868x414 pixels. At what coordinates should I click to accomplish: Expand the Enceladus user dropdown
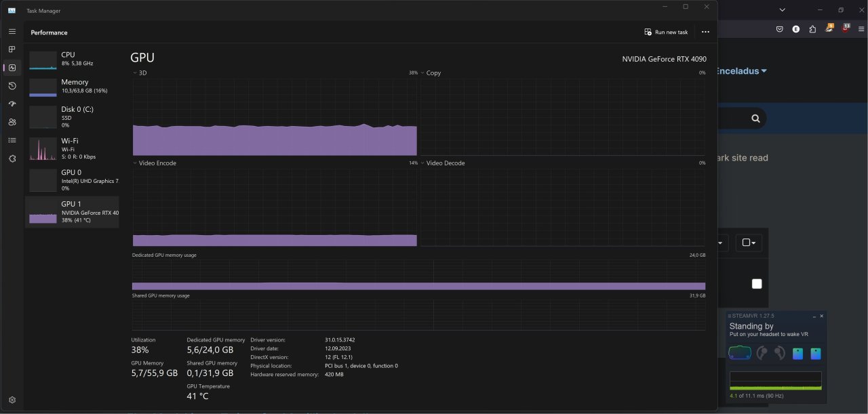[x=742, y=71]
